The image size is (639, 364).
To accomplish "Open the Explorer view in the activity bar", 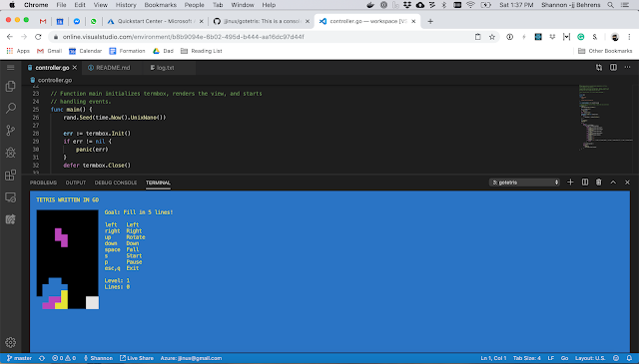I will 11,86.
